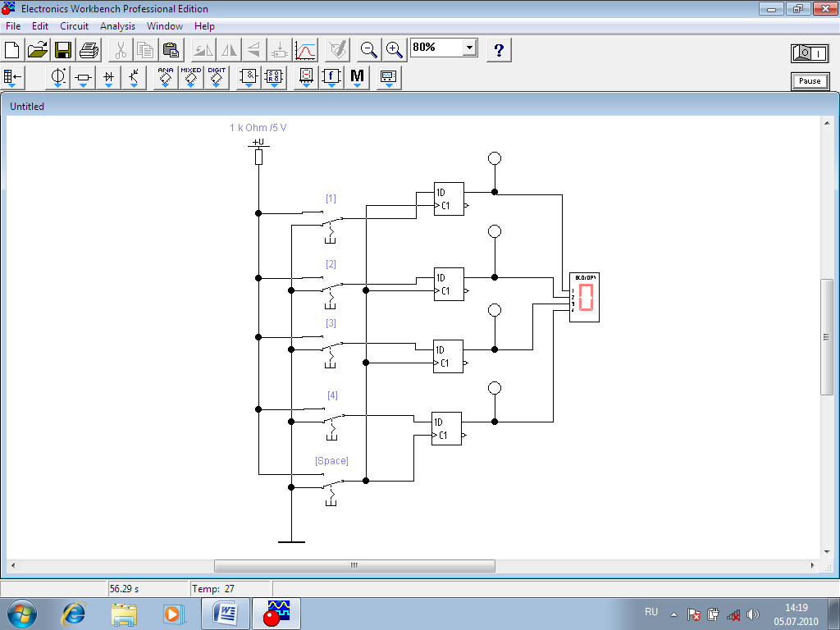Open the Logic Gates parts bin

[x=249, y=78]
